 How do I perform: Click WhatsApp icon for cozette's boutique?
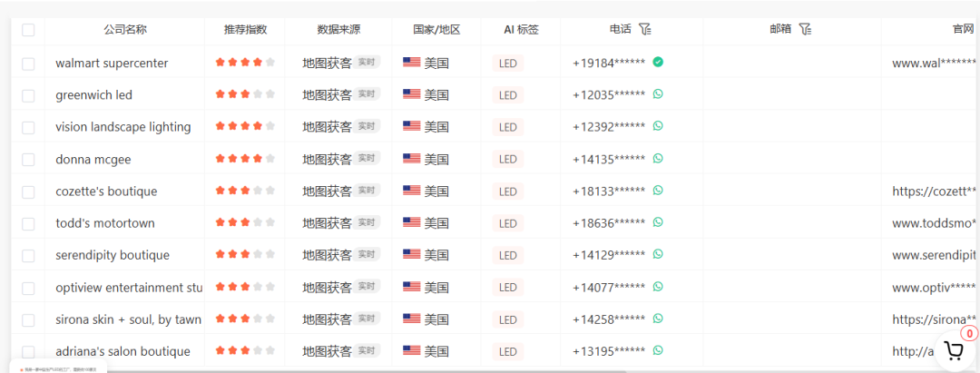[658, 190]
